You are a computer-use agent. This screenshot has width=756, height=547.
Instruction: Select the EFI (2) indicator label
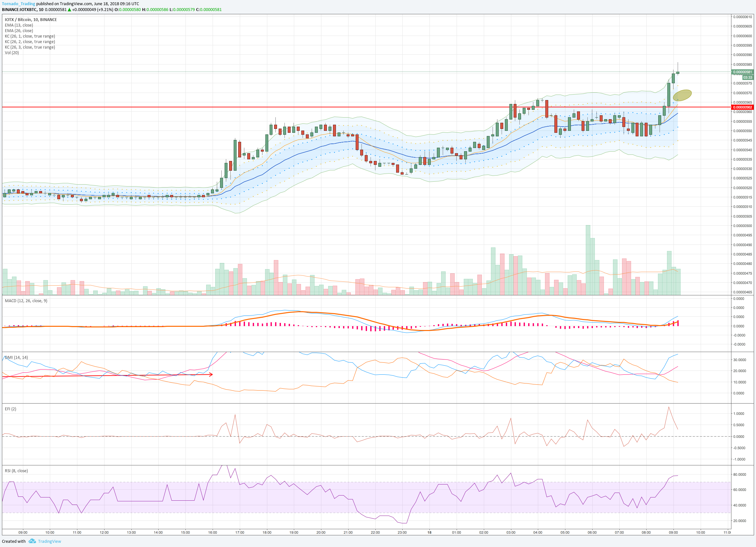tap(10, 409)
